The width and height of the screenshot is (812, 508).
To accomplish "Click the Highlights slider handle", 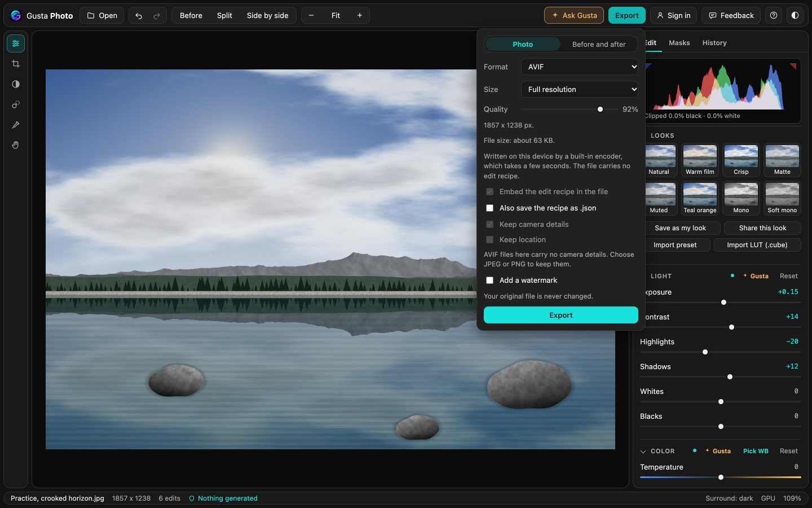I will 705,352.
